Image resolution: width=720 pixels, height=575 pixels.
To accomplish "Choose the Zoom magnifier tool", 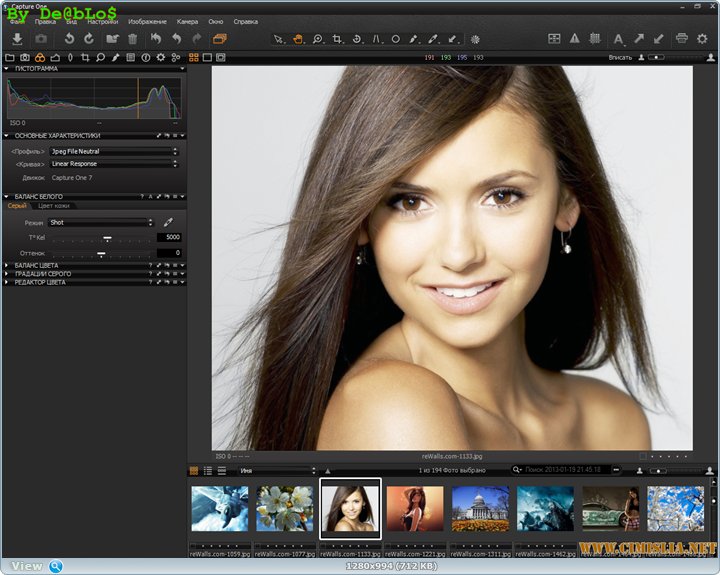I will [317, 39].
